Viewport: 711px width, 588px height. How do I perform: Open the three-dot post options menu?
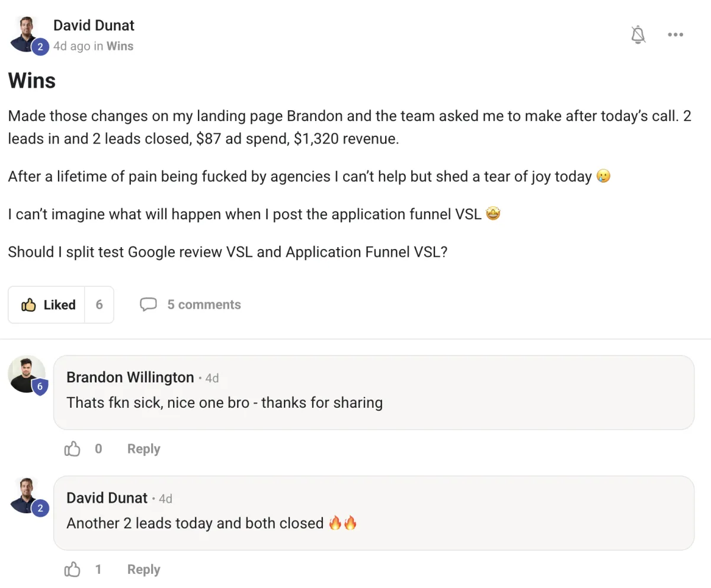tap(675, 35)
